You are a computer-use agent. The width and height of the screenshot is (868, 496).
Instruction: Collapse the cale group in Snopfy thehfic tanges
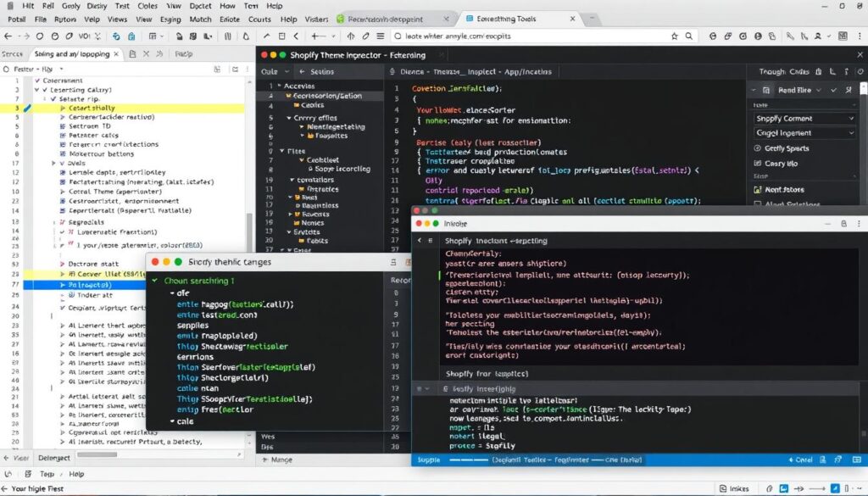pyautogui.click(x=172, y=421)
